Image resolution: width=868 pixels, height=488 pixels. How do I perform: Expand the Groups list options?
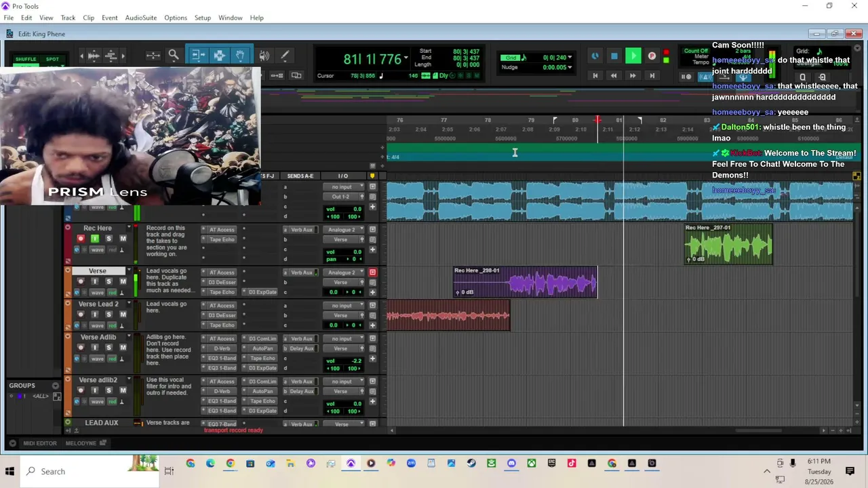[x=56, y=386]
